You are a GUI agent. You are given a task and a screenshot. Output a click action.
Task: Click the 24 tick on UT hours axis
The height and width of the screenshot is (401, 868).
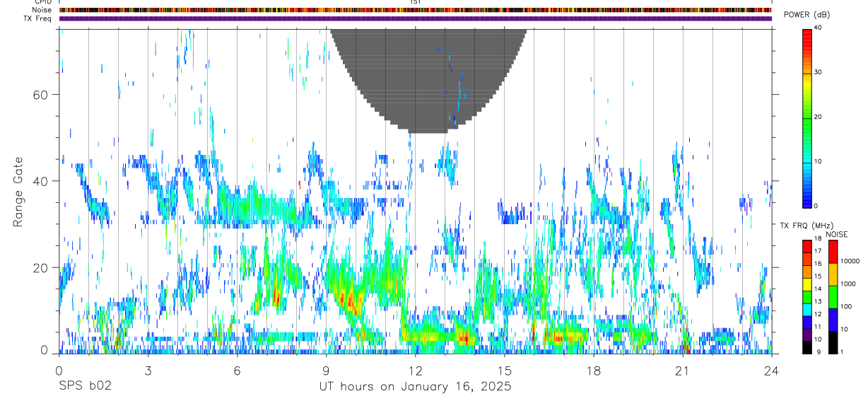pyautogui.click(x=772, y=370)
